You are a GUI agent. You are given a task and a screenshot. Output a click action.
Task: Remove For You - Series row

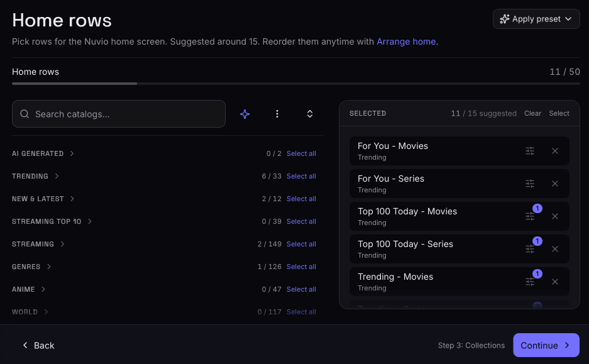555,184
